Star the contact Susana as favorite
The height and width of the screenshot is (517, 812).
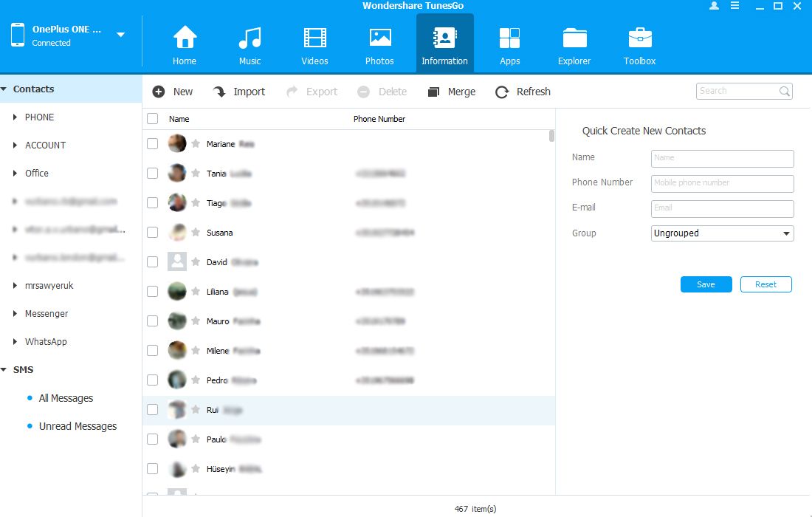196,233
